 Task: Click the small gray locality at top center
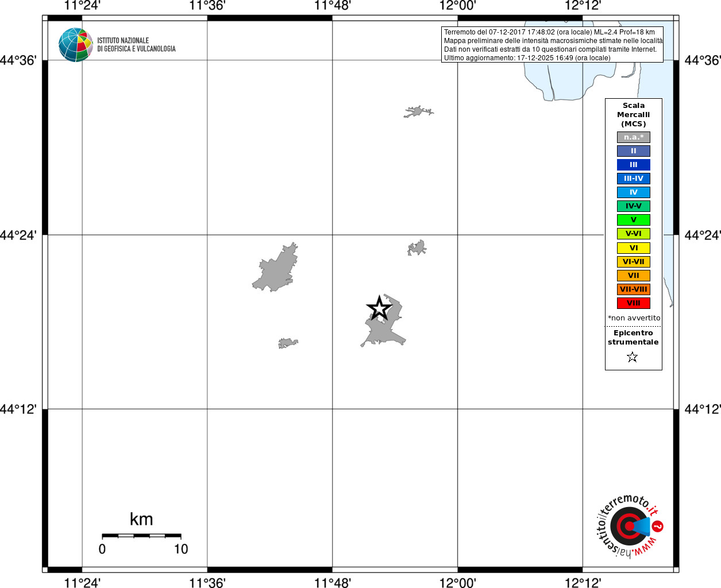tap(418, 111)
